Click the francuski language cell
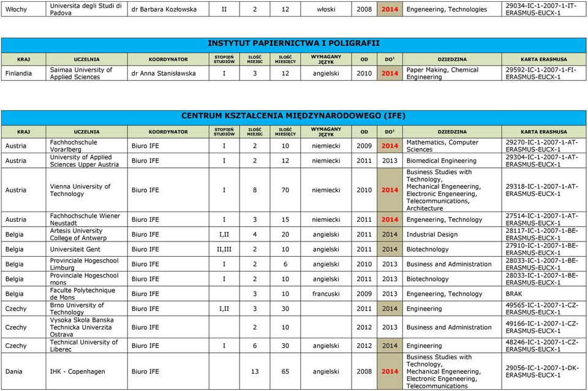This screenshot has width=588, height=391. [326, 294]
